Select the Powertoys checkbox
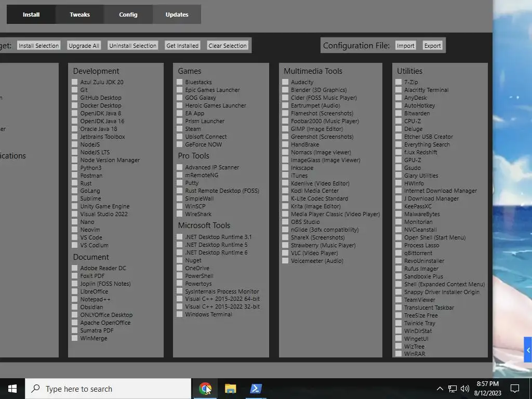 [x=179, y=283]
